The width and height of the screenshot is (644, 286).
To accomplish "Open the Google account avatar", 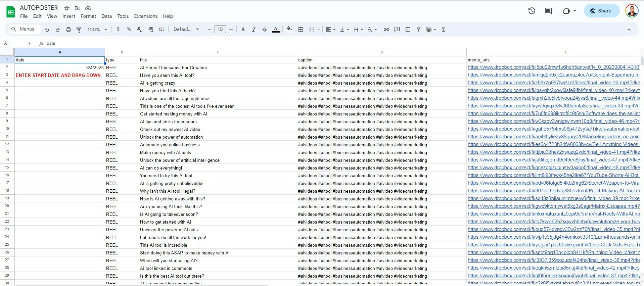I will point(632,11).
